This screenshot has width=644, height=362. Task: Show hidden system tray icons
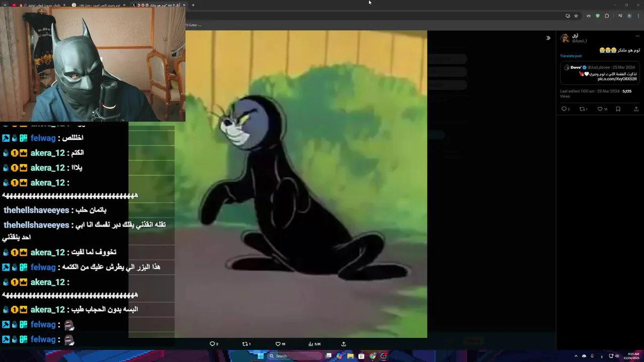click(x=576, y=356)
